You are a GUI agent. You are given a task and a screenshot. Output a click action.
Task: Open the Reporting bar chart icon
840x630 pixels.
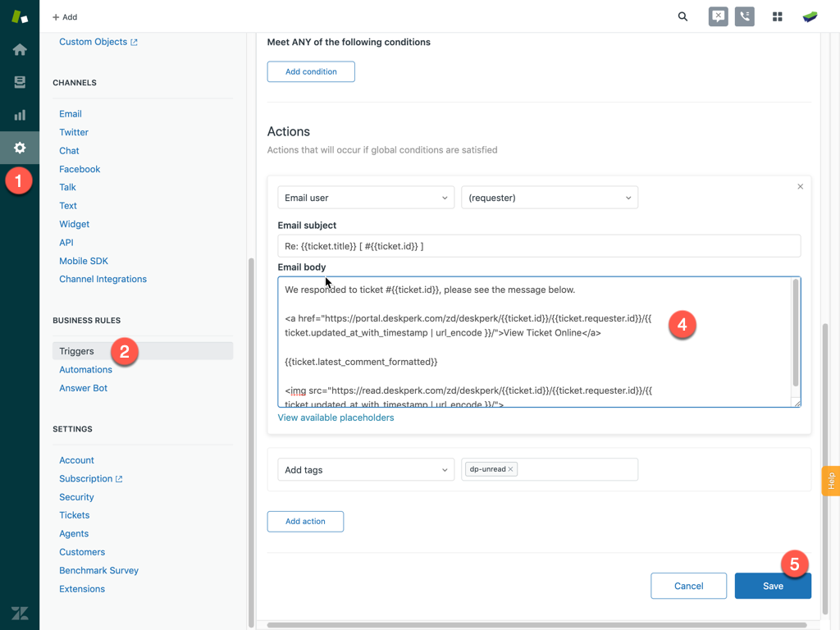[20, 115]
